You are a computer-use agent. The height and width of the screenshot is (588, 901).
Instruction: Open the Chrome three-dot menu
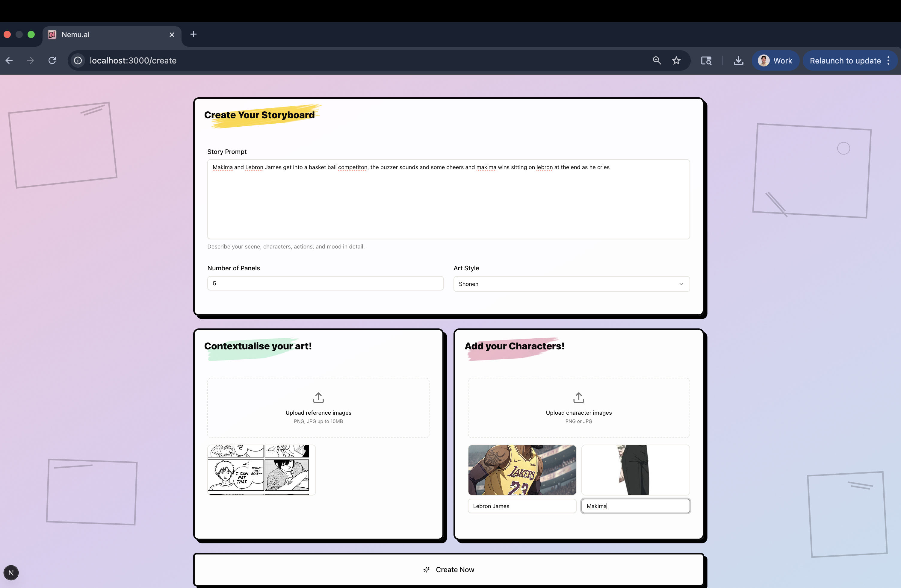click(888, 60)
